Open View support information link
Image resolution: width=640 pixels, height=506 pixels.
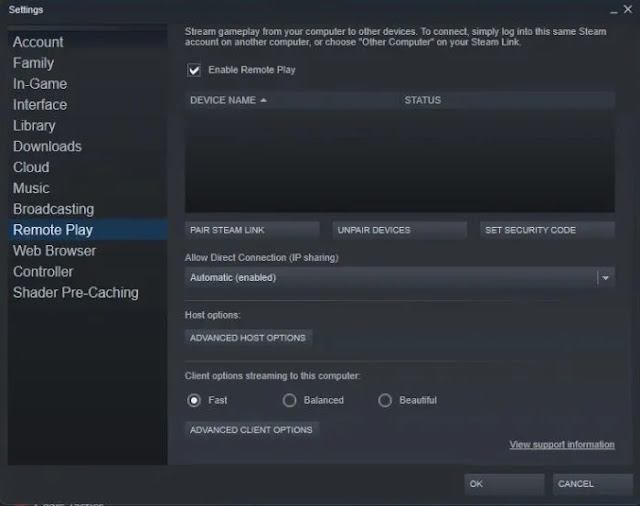tap(562, 445)
